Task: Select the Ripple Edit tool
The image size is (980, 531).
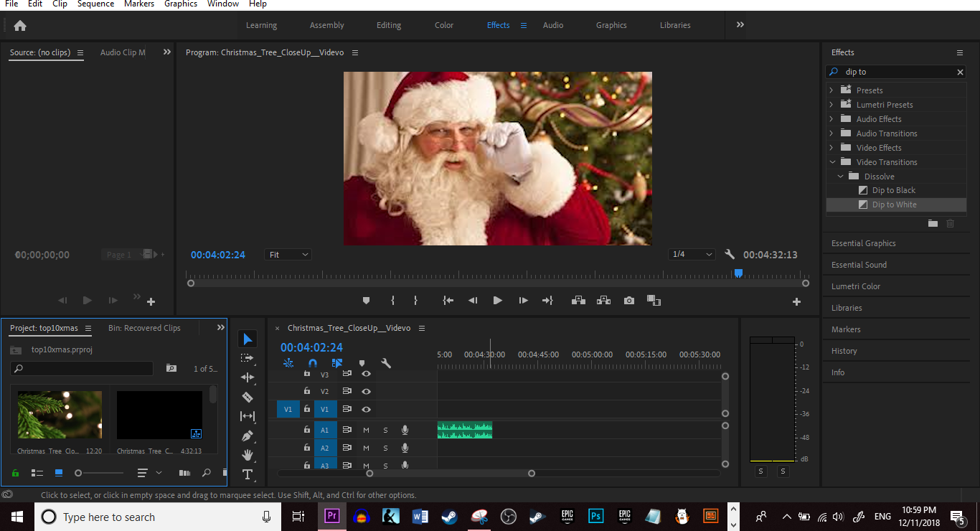Action: pyautogui.click(x=248, y=377)
